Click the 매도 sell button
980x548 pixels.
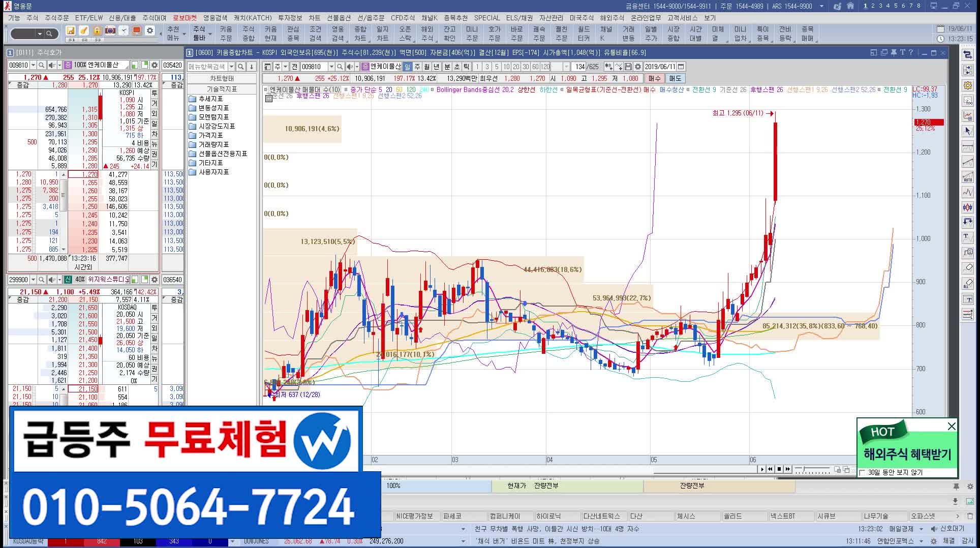[x=675, y=78]
